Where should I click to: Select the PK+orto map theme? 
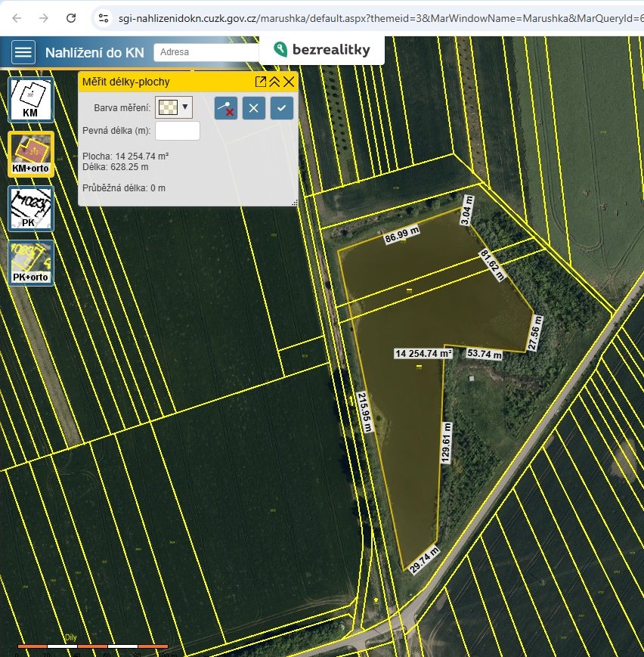pyautogui.click(x=30, y=262)
